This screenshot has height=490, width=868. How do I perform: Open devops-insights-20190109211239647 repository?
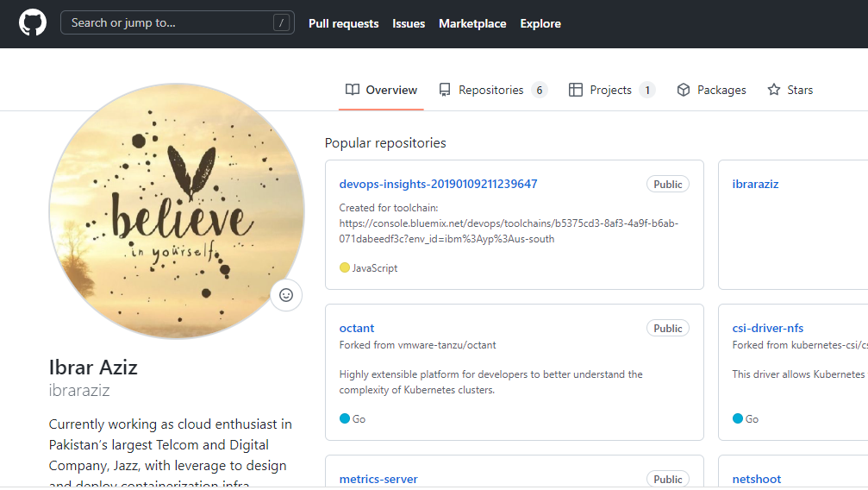(x=438, y=184)
